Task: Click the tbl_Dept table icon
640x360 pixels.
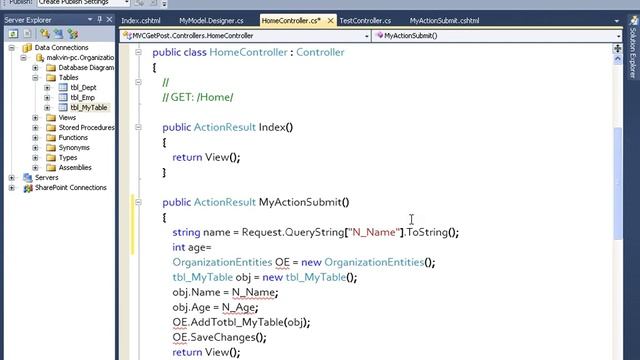Action: 63,87
